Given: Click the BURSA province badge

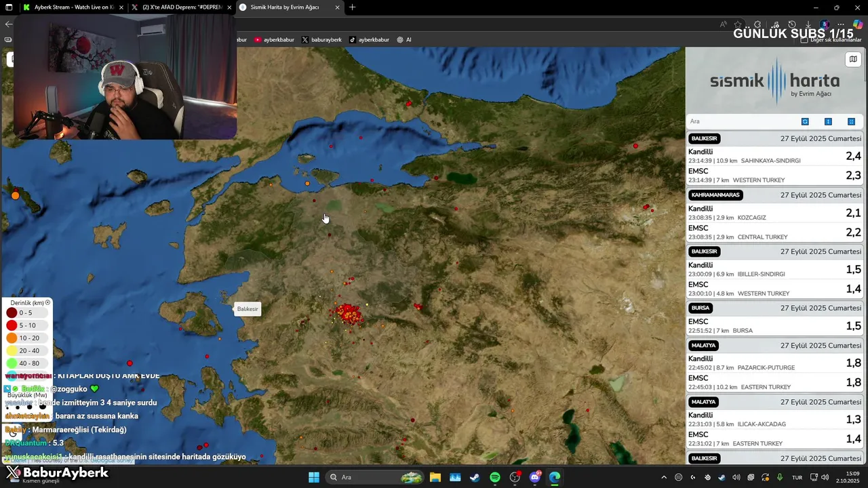Looking at the screenshot, I should [701, 308].
